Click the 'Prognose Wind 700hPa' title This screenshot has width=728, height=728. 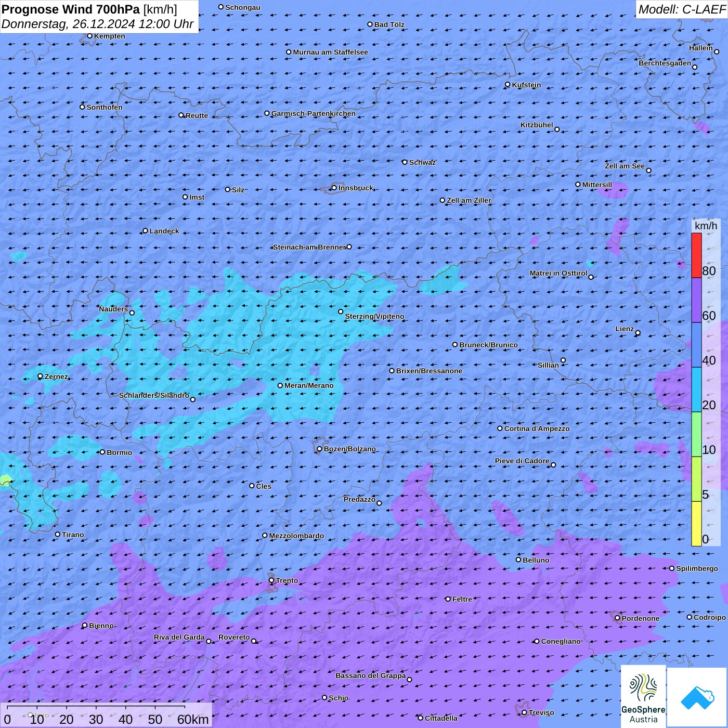(x=71, y=9)
